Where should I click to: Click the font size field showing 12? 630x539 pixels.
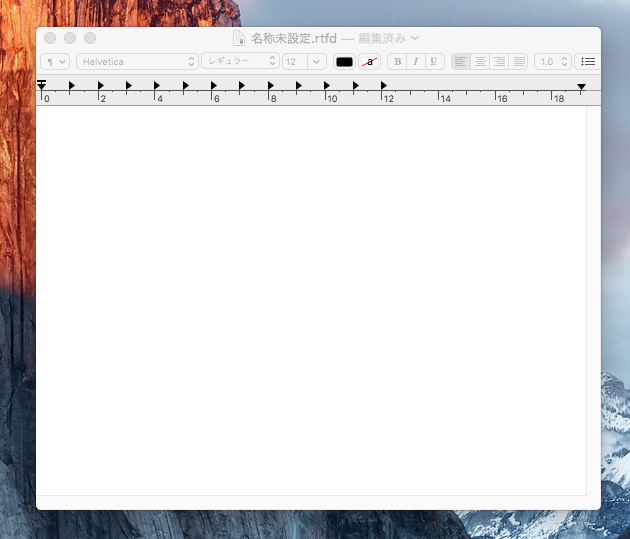coord(295,62)
